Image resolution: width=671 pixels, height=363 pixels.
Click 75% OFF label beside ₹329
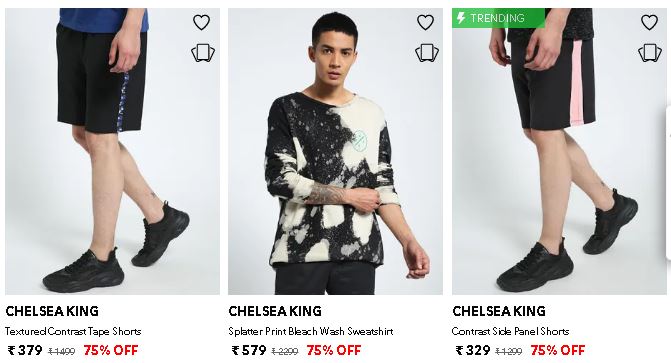coord(558,351)
